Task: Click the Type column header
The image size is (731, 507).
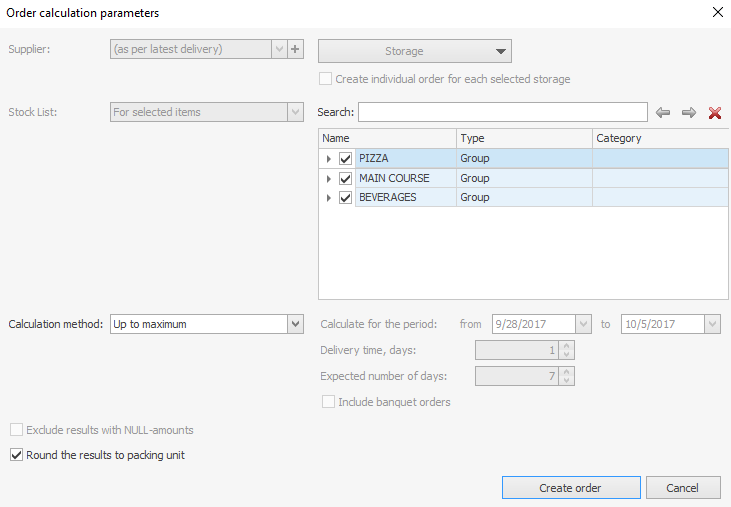Action: (x=524, y=138)
